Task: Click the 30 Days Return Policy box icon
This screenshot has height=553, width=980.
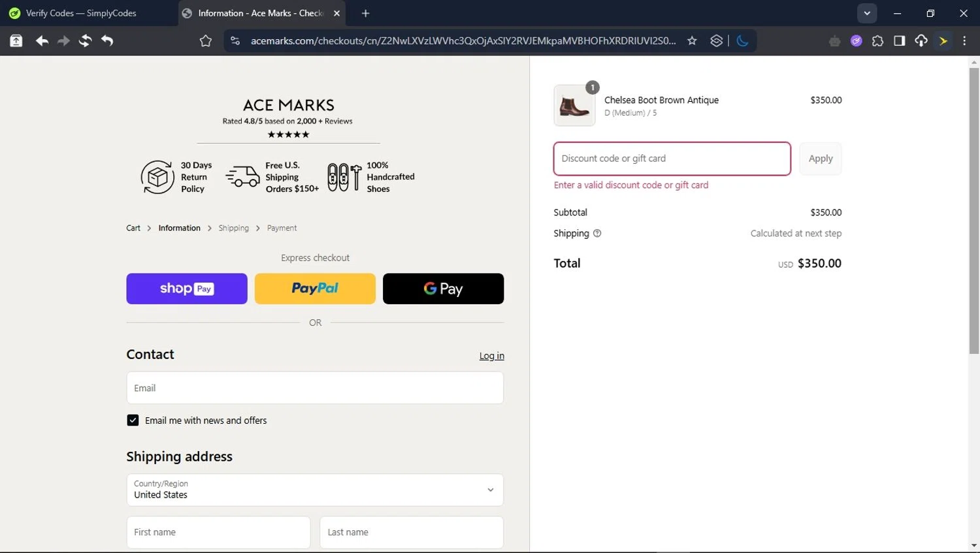Action: pos(157,177)
